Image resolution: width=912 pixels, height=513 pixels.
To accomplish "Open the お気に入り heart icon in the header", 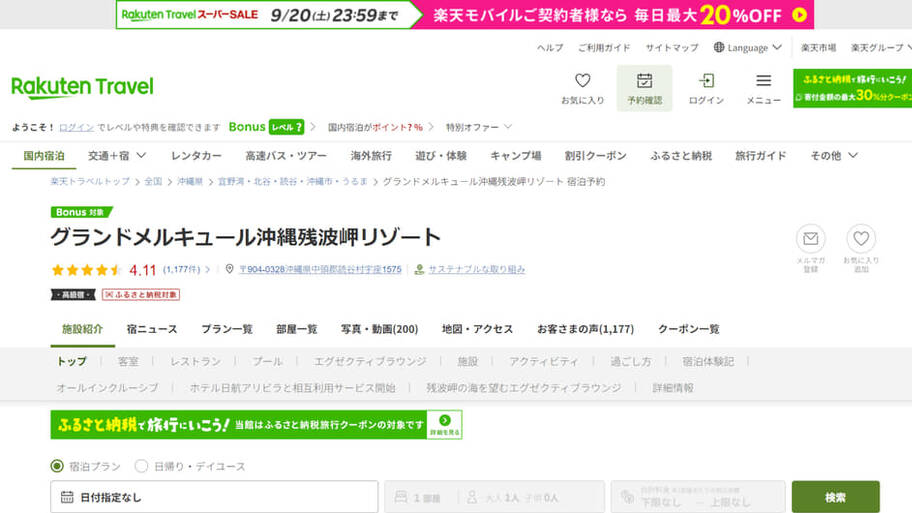I will coord(582,80).
